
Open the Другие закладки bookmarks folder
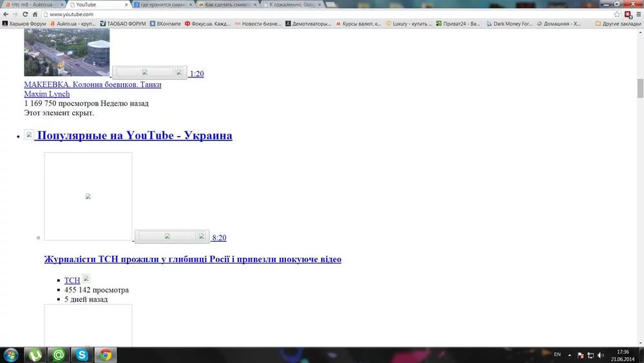618,24
